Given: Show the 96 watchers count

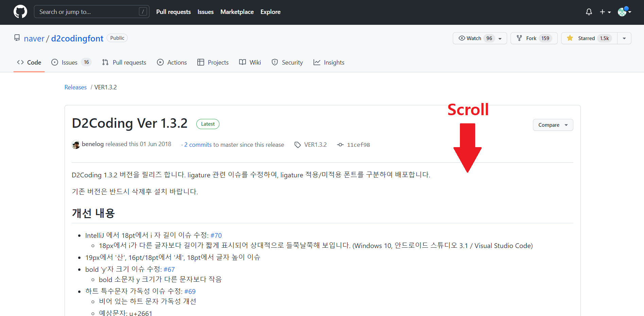Looking at the screenshot, I should pos(489,38).
